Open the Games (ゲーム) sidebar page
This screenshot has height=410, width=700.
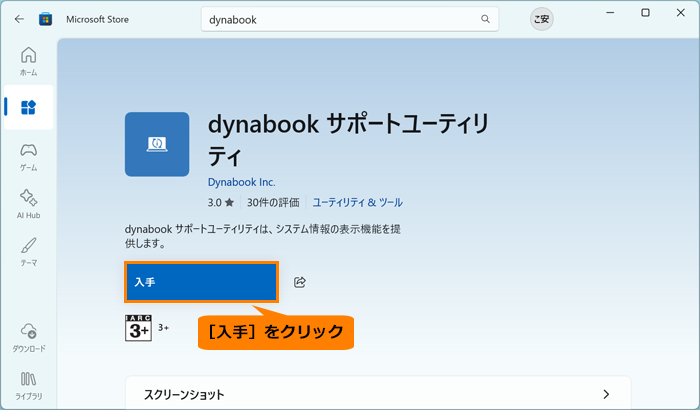coord(28,156)
